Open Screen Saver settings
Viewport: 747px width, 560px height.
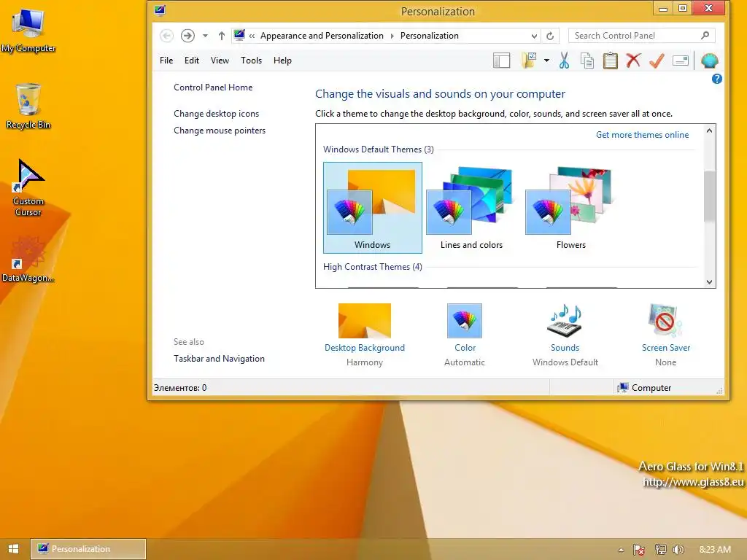[665, 335]
